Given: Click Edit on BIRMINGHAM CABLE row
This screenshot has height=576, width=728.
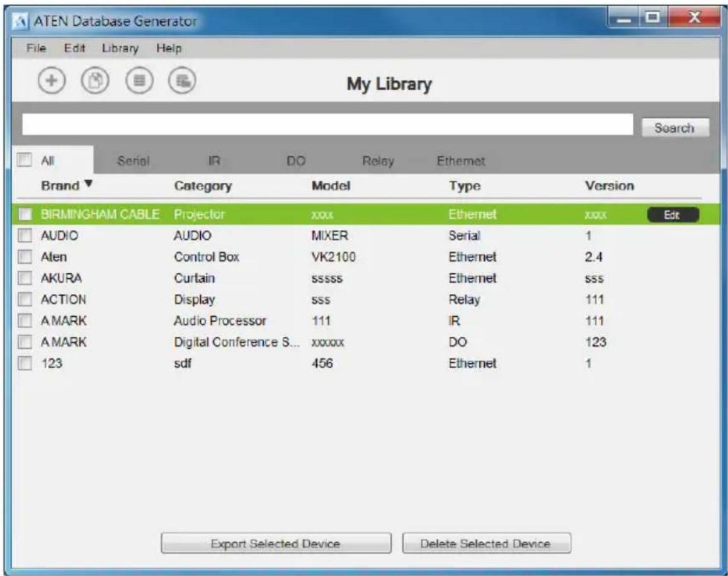Looking at the screenshot, I should click(673, 215).
